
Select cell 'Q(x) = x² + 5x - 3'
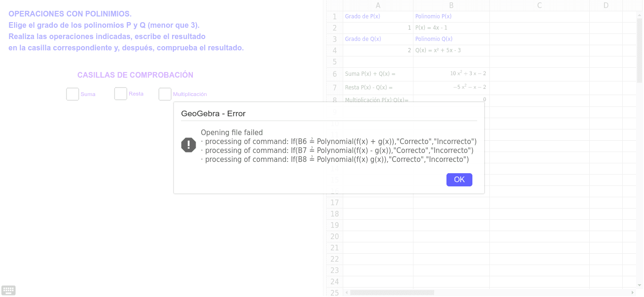coord(452,50)
